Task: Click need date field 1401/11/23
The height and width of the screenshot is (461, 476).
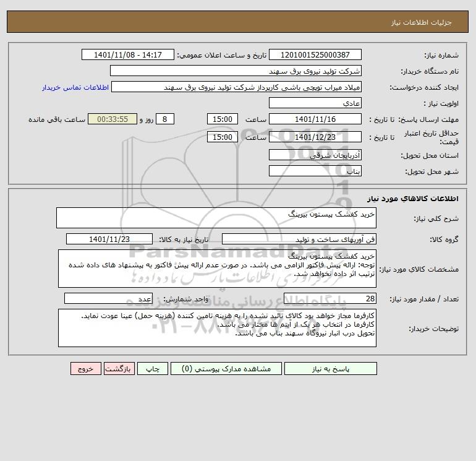Action: click(109, 239)
